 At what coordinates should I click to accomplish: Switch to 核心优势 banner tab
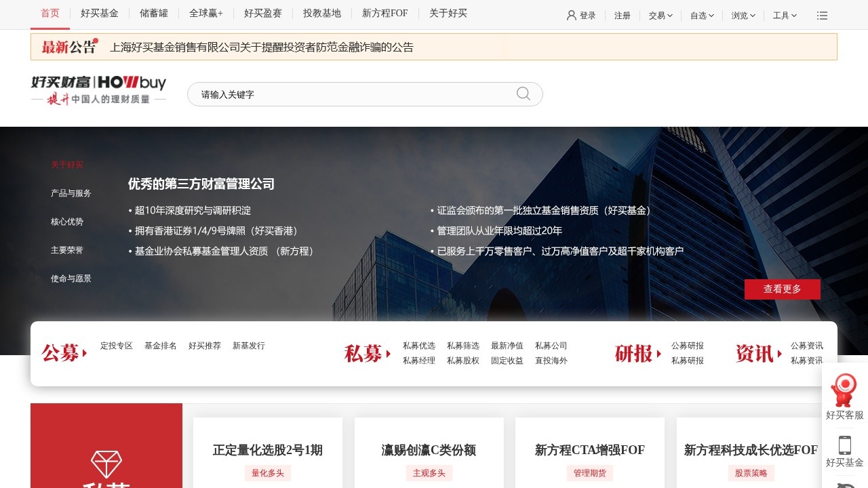(x=67, y=222)
